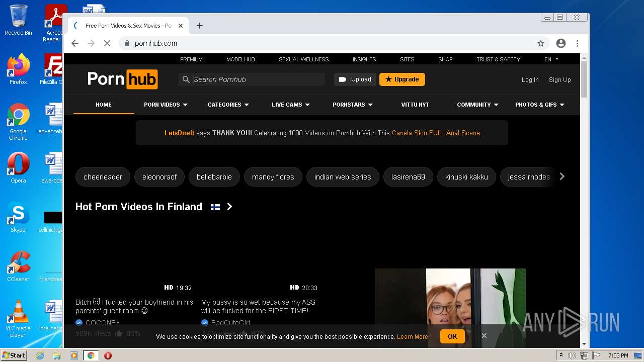Viewport: 644px width, 362px height.
Task: Select the bellebarbie tag chip
Action: click(214, 177)
